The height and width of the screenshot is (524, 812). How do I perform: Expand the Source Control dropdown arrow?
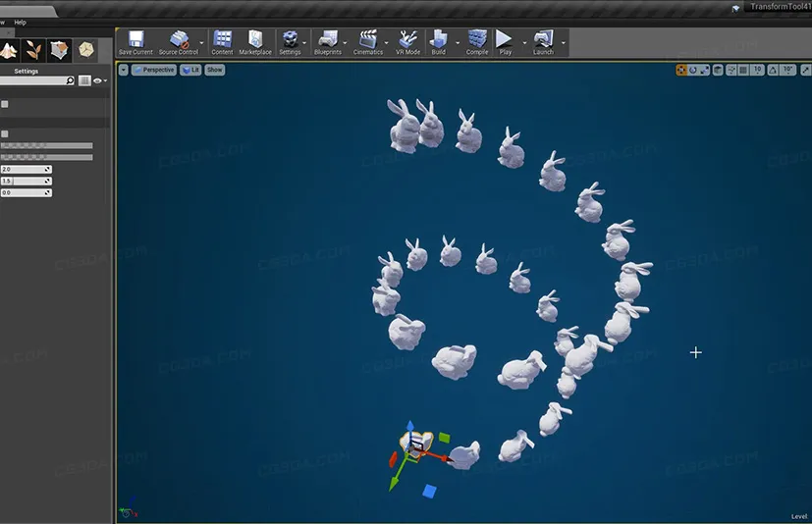point(202,43)
